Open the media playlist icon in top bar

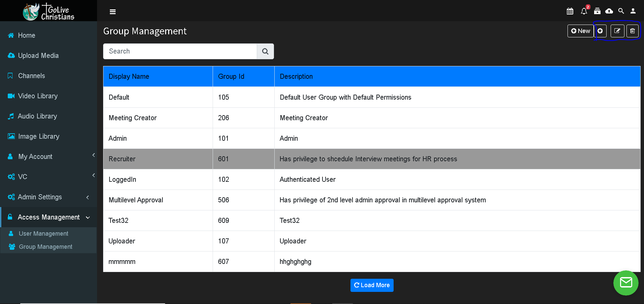[x=597, y=11]
